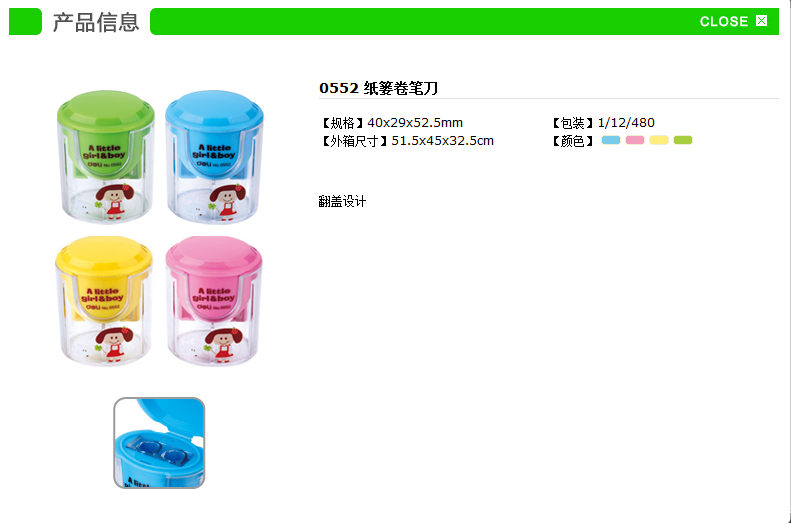The width and height of the screenshot is (791, 523).
Task: Select the green color swatch
Action: (x=683, y=140)
